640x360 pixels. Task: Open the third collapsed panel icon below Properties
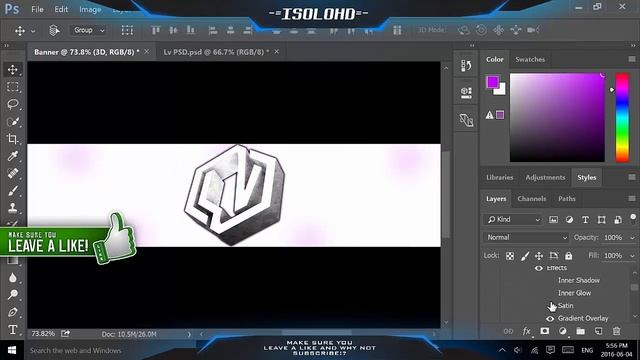tap(466, 120)
